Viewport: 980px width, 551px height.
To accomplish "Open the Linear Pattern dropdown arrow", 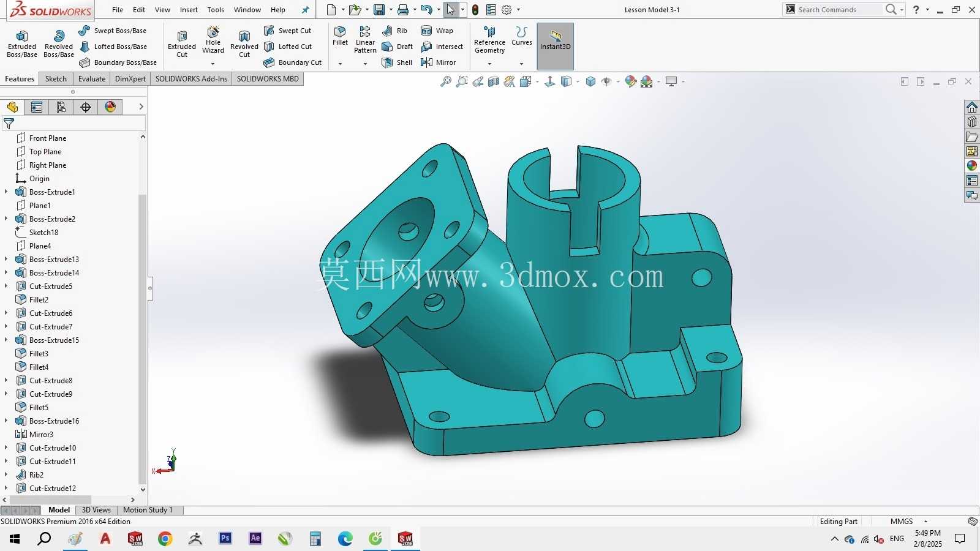I will click(365, 64).
